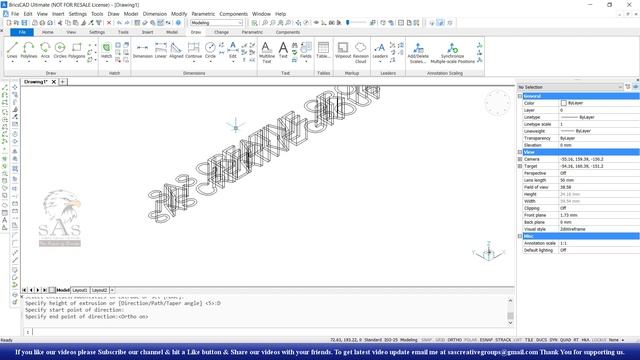This screenshot has height=360, width=640.
Task: Click the Revision Cloud tool
Action: pos(360,52)
